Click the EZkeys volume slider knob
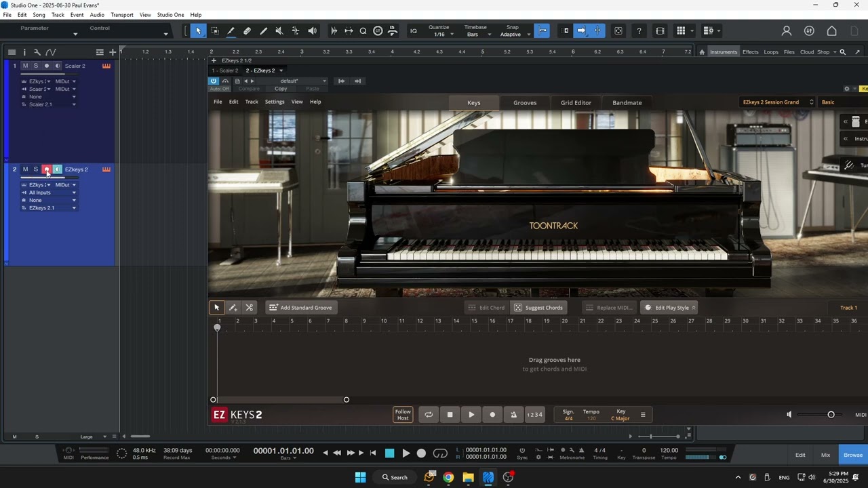Viewport: 868px width, 488px height. pos(831,415)
